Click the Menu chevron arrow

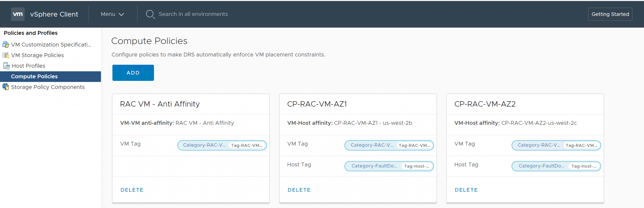coord(121,14)
